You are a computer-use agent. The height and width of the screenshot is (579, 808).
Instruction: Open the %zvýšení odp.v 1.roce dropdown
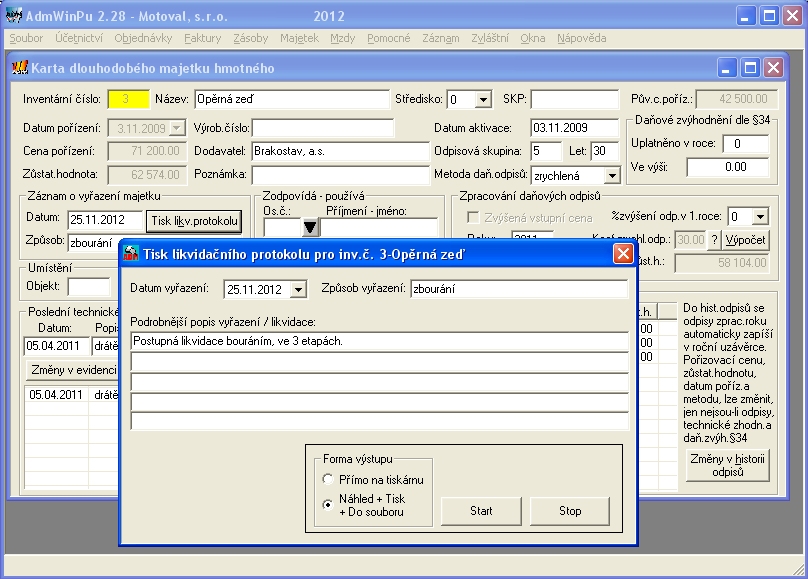click(x=760, y=216)
